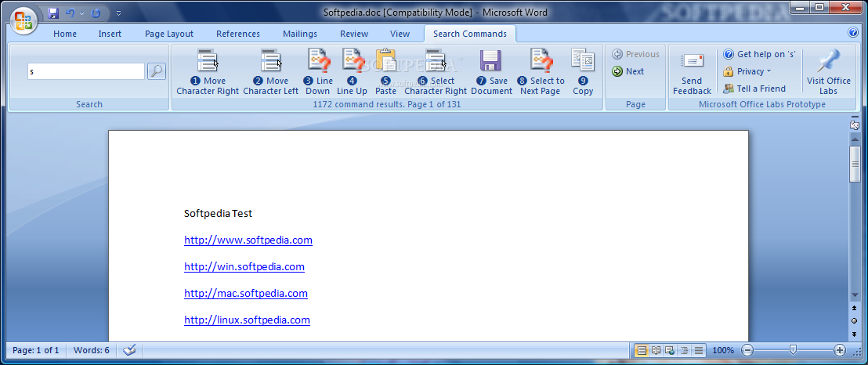Click Visit Office Labs pushpin
Image resolution: width=868 pixels, height=365 pixels.
pos(828,72)
